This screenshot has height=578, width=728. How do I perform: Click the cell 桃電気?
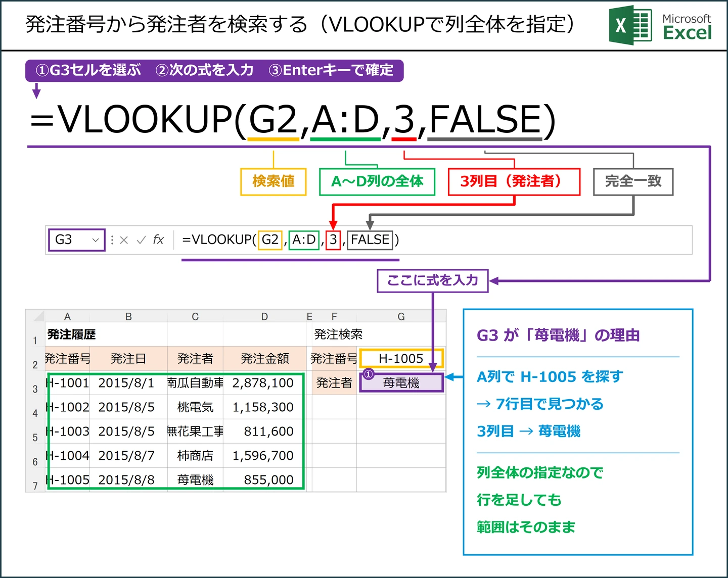click(x=195, y=407)
